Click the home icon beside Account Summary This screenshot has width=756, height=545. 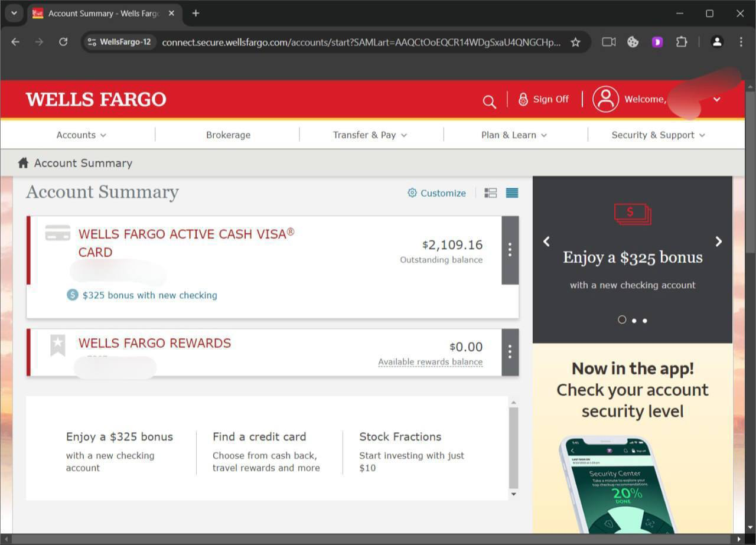[x=23, y=163]
